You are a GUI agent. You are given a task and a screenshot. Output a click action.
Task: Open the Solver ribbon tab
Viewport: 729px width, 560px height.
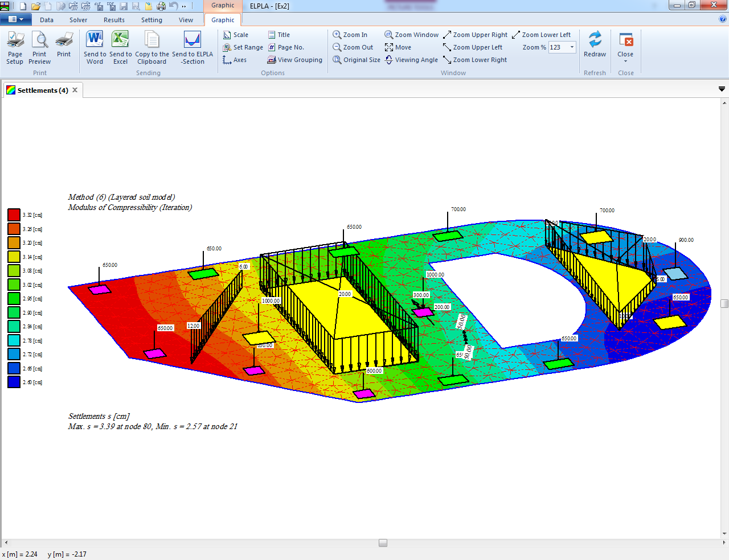tap(78, 20)
